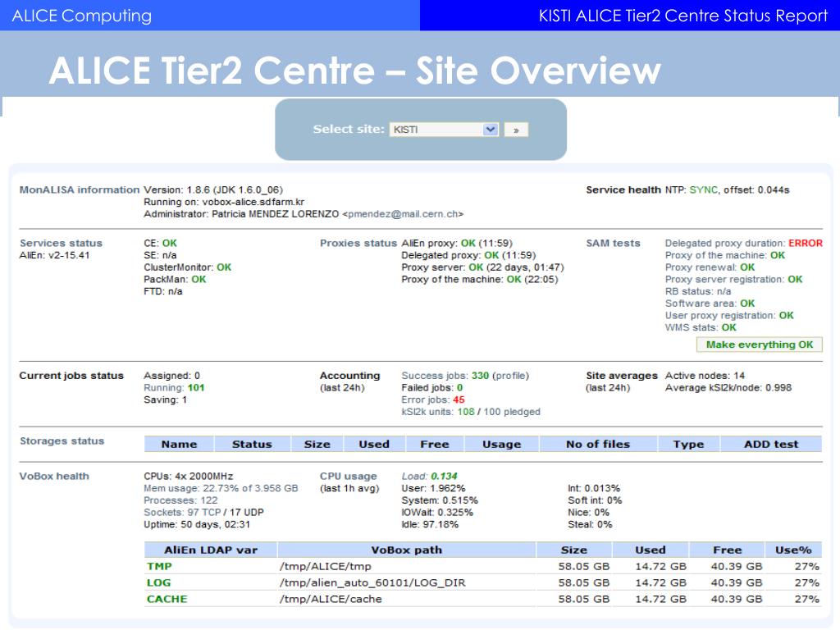Image resolution: width=840 pixels, height=630 pixels.
Task: Click the » go button beside site selector
Action: (516, 130)
